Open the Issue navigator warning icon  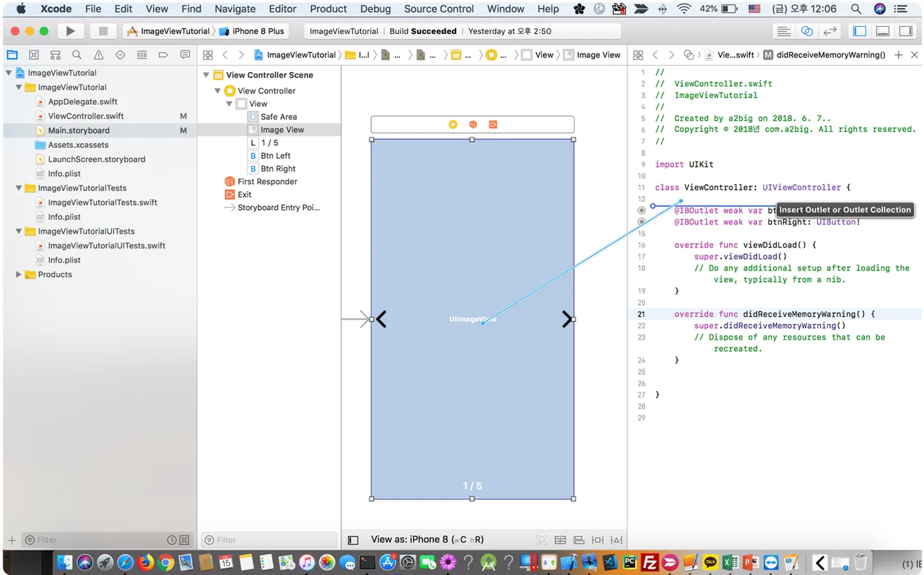(99, 55)
